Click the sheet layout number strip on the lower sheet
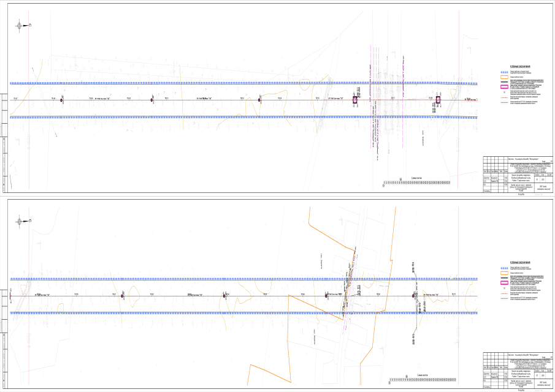This screenshot has width=555, height=392. [417, 380]
